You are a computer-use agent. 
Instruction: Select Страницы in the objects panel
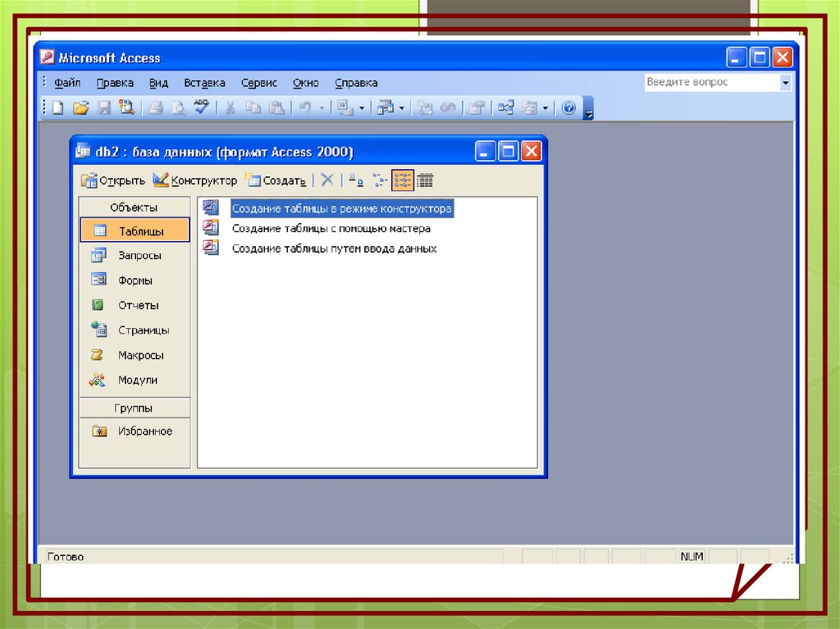[x=135, y=330]
